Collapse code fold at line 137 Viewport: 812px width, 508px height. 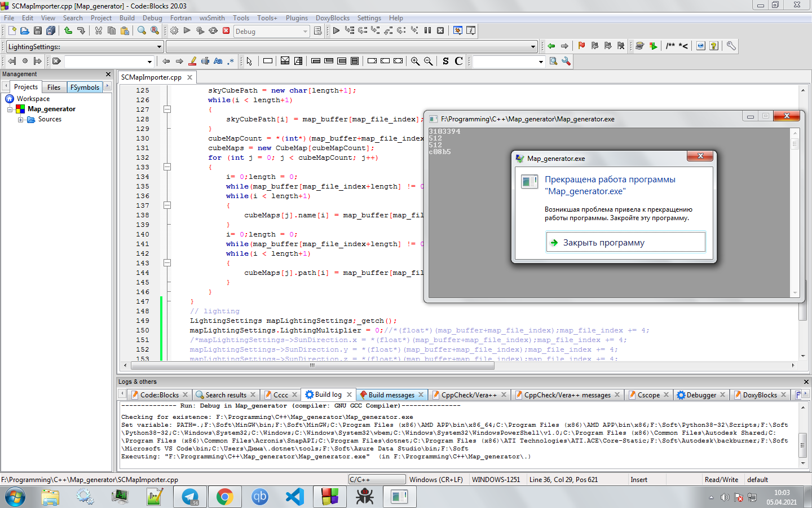[167, 205]
